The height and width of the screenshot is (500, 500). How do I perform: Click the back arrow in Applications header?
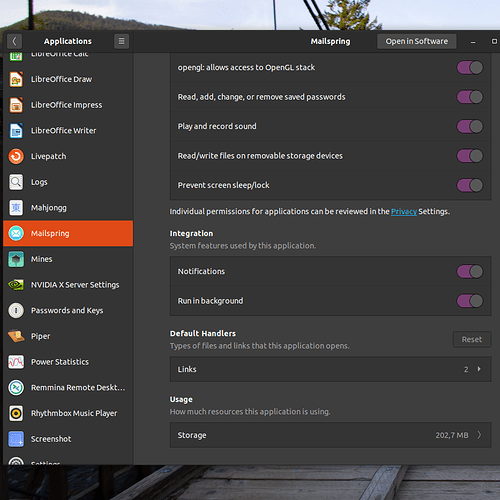coord(14,41)
